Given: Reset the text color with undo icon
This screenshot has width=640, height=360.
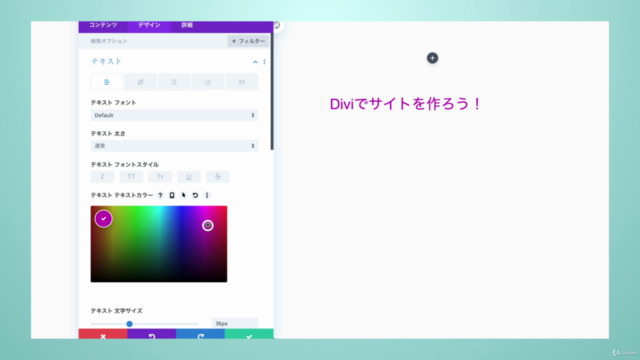Looking at the screenshot, I should click(x=195, y=196).
